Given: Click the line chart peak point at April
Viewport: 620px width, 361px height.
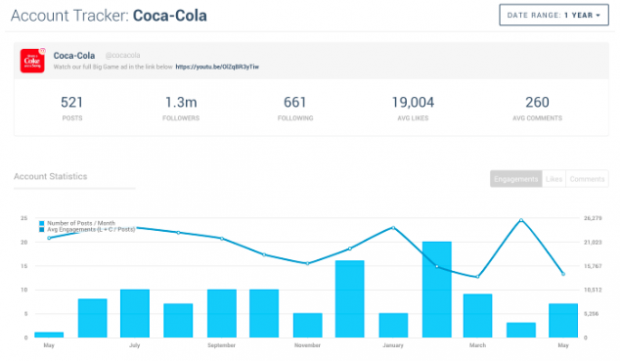Looking at the screenshot, I should (x=521, y=220).
